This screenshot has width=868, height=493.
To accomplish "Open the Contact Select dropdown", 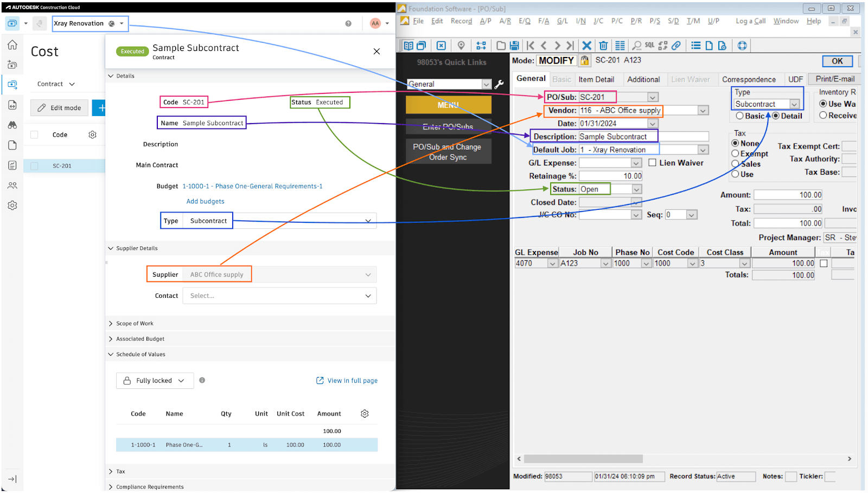I will coord(279,296).
